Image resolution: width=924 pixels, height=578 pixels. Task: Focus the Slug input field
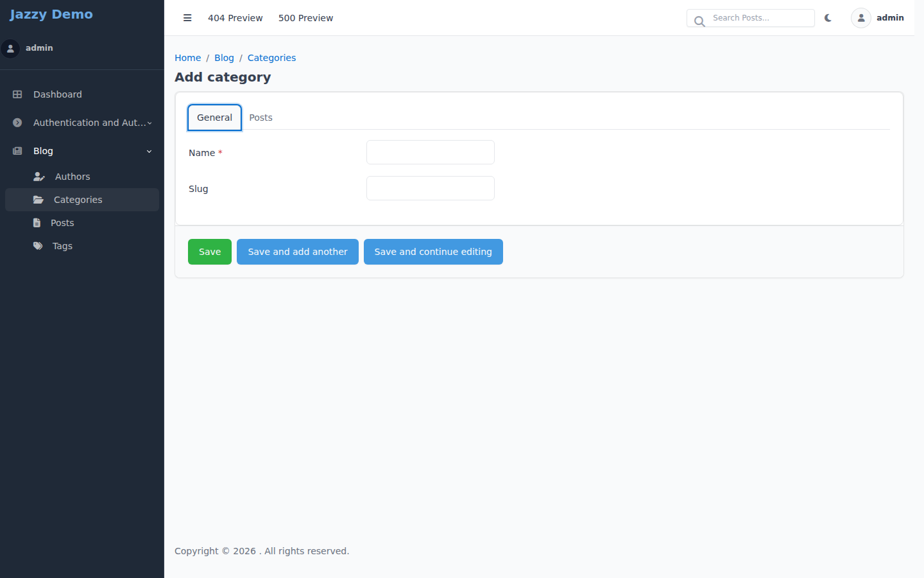(431, 188)
